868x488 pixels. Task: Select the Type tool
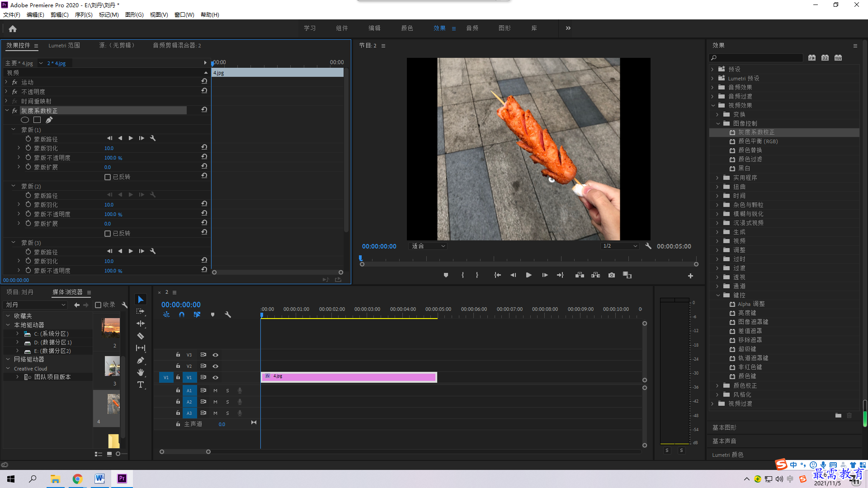(141, 385)
